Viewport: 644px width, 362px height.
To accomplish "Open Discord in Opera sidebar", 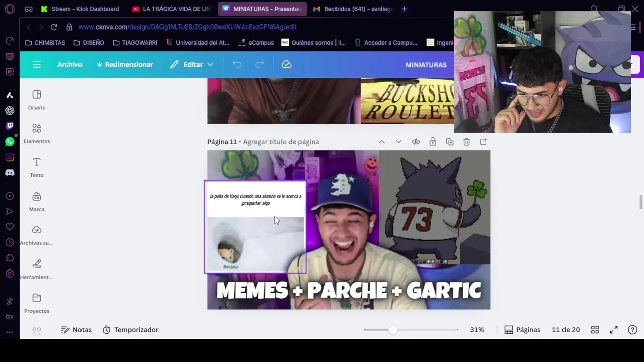I will 10,173.
